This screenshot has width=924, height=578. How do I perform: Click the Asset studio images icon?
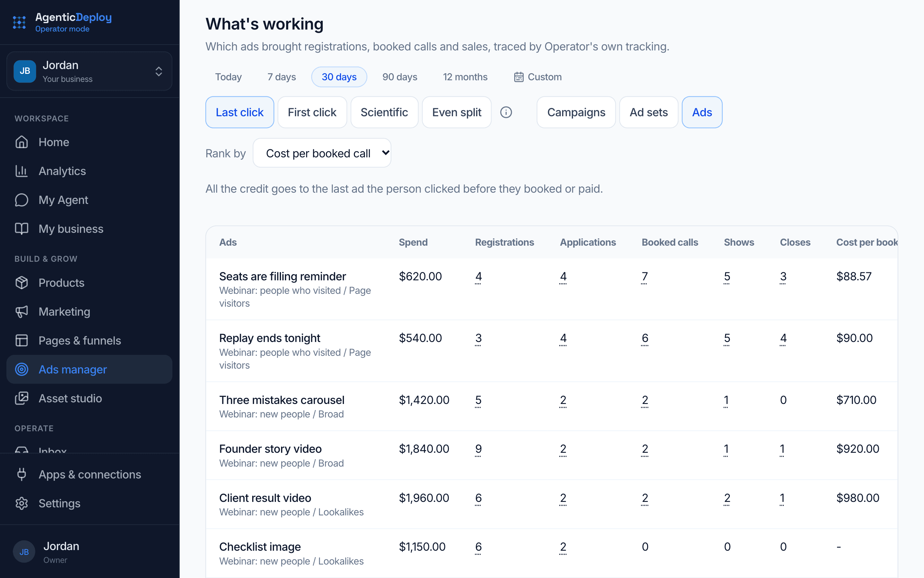22,398
